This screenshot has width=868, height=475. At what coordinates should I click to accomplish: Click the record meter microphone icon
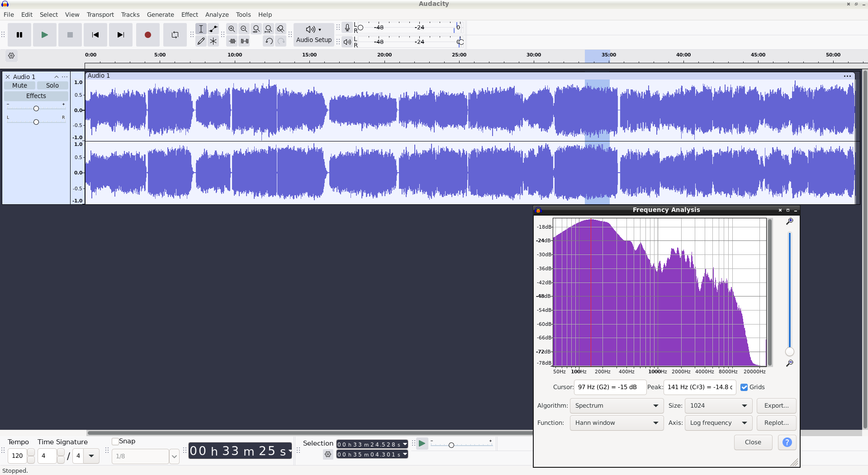tap(347, 28)
